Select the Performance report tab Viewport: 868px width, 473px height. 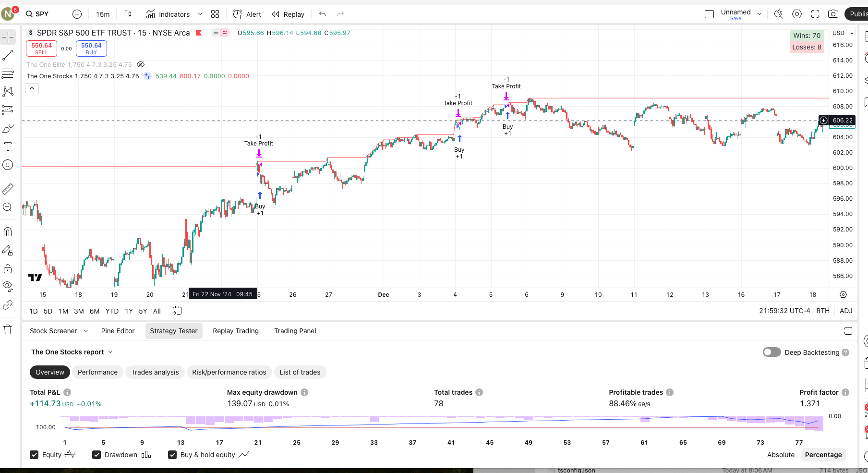[x=97, y=372]
